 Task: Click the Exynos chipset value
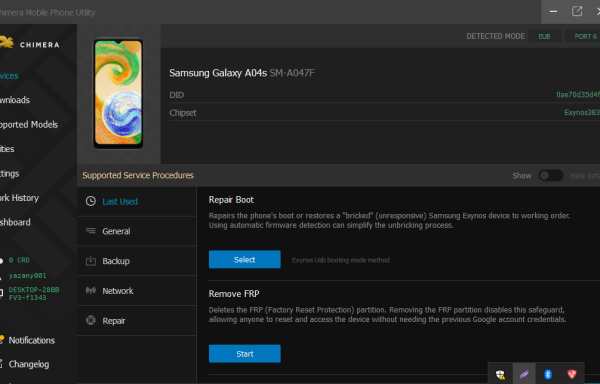click(x=582, y=112)
